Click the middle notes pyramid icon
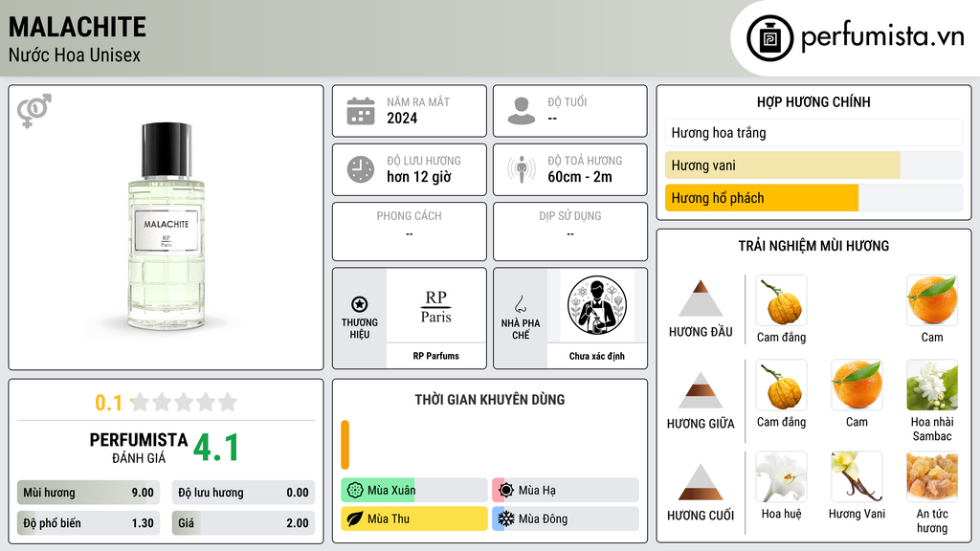The image size is (980, 551). click(x=701, y=390)
